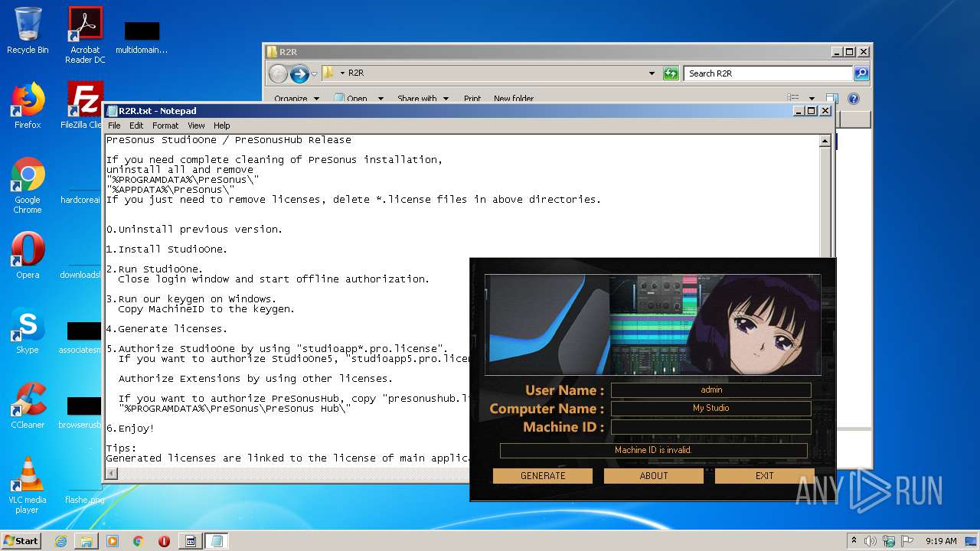Open Action Center flag icon
Image resolution: width=980 pixels, height=551 pixels.
click(x=907, y=541)
